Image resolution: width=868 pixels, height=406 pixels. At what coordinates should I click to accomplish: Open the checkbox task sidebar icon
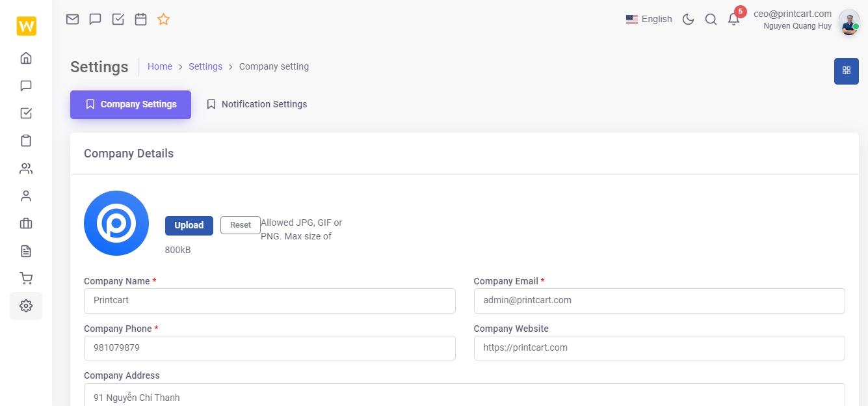tap(26, 113)
